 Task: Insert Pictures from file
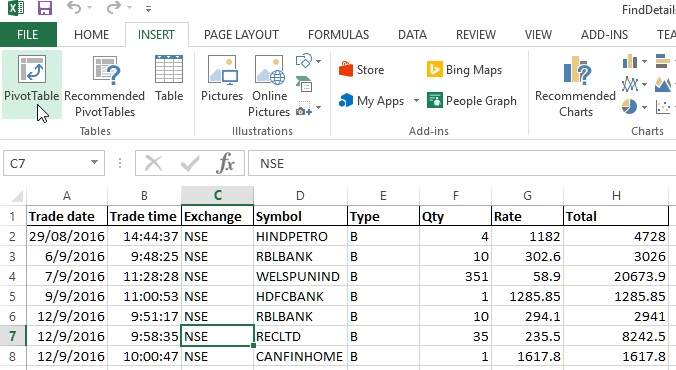pos(222,79)
